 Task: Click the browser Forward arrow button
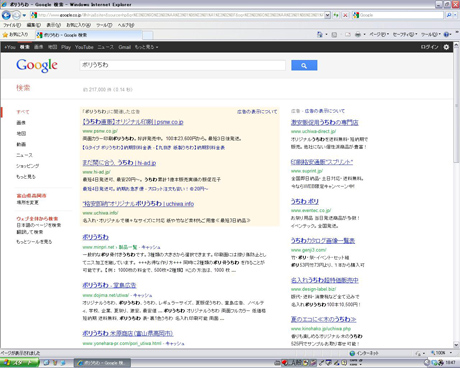click(x=16, y=15)
